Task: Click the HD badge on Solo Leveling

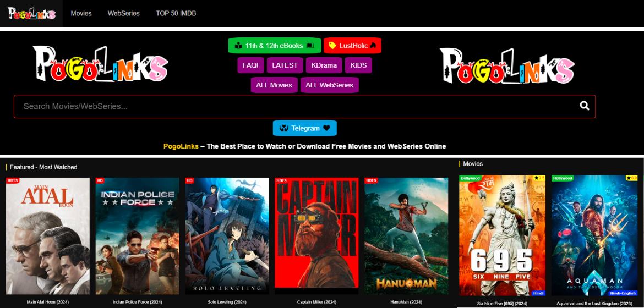Action: coord(189,180)
